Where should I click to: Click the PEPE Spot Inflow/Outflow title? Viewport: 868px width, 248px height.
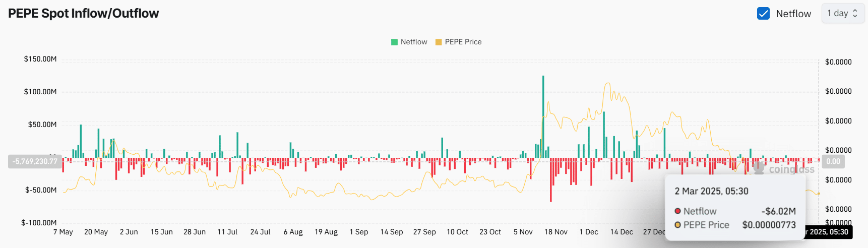point(84,14)
